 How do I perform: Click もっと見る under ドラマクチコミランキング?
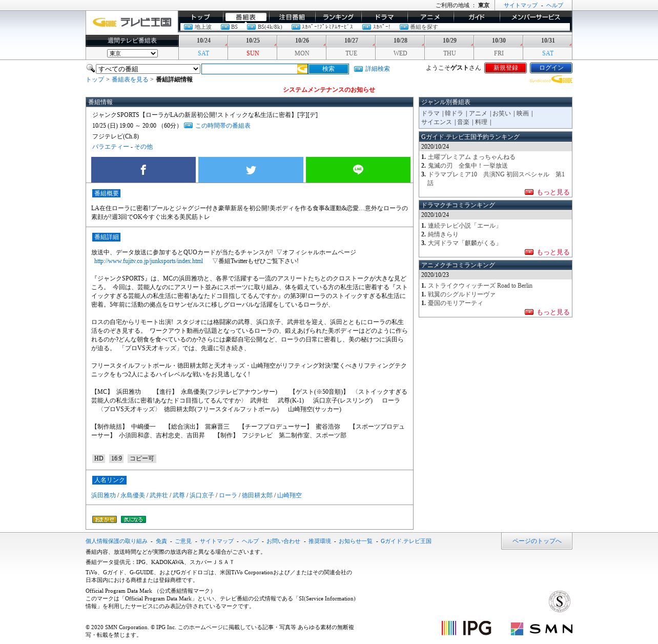(553, 252)
